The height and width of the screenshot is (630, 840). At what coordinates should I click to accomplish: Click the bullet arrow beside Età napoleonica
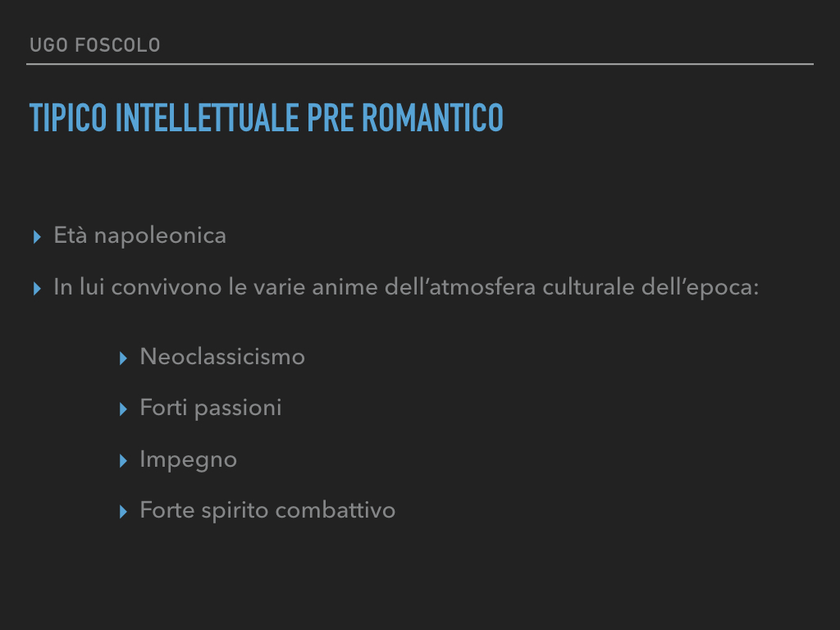37,237
